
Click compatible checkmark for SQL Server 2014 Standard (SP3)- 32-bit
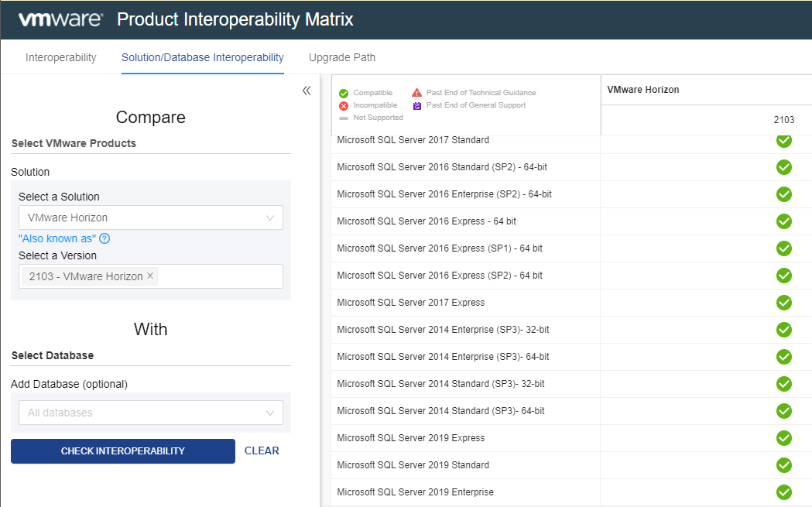783,384
